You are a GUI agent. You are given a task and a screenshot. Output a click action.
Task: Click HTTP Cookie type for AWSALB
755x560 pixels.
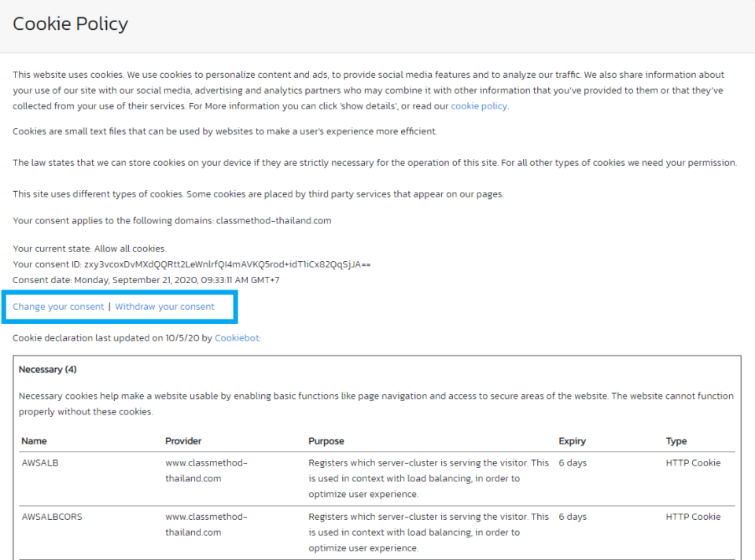[693, 462]
